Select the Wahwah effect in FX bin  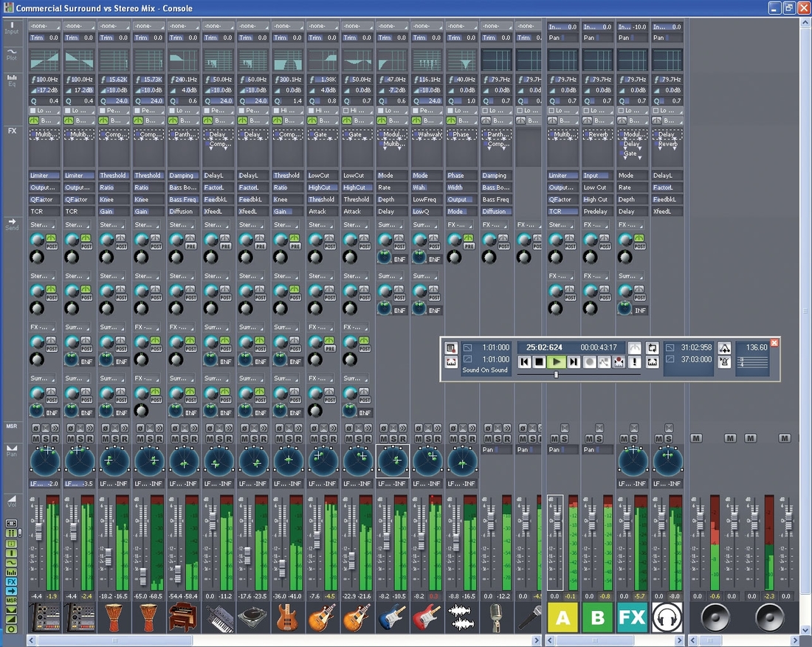coord(427,134)
